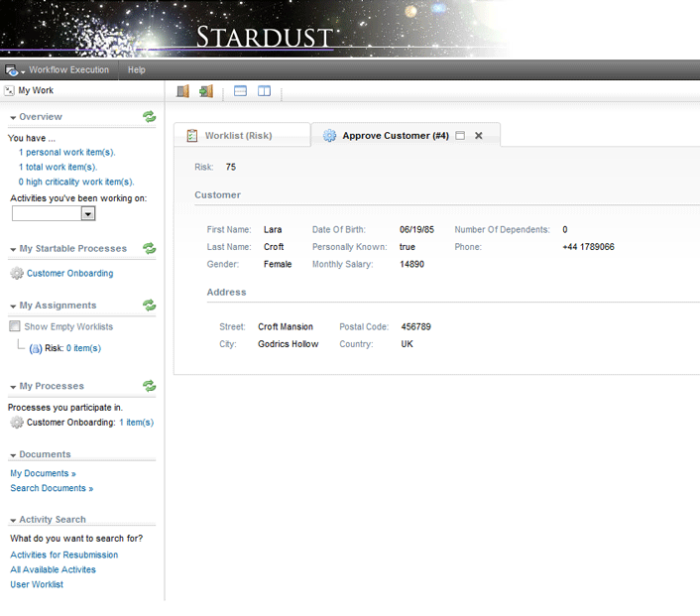
Task: Click the door icon with green arrow
Action: 206,91
